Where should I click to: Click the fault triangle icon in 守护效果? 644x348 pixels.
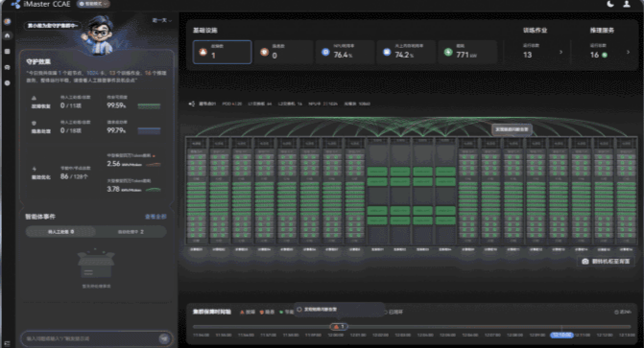click(34, 98)
